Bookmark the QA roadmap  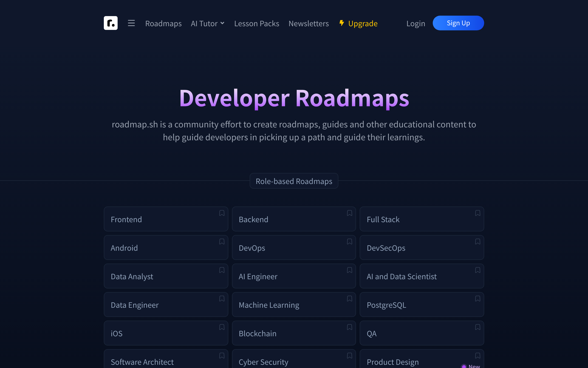pos(478,327)
